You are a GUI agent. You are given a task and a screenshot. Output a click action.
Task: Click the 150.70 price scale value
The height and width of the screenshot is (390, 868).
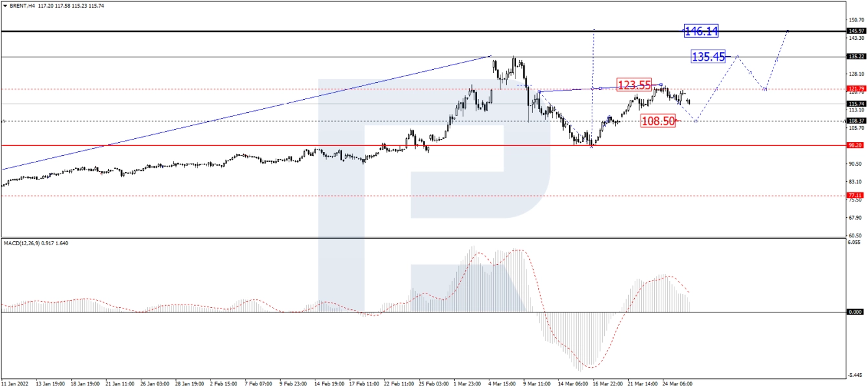coord(856,20)
